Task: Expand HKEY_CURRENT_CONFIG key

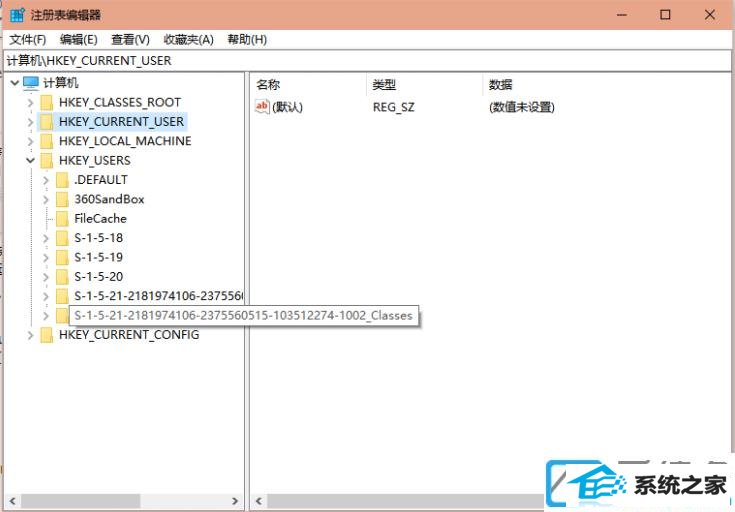Action: [x=30, y=335]
